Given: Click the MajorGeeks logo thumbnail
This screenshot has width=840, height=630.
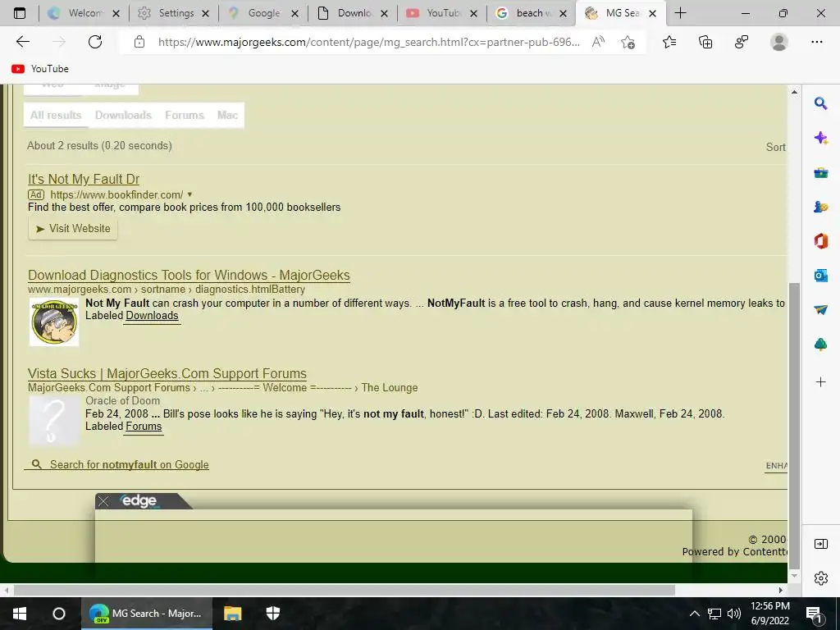Looking at the screenshot, I should tap(53, 322).
